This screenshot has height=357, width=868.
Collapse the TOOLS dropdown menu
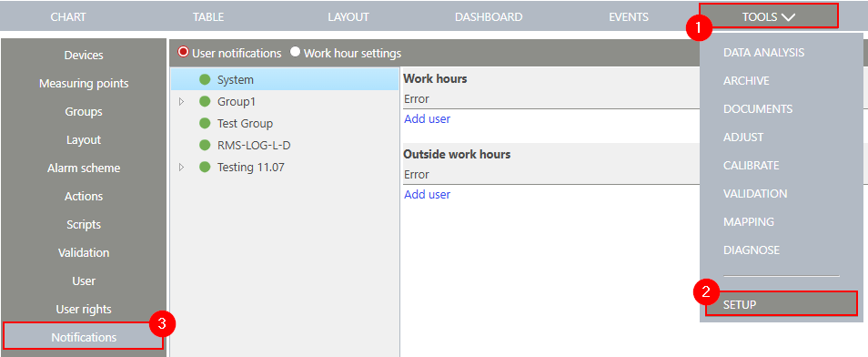coord(768,16)
